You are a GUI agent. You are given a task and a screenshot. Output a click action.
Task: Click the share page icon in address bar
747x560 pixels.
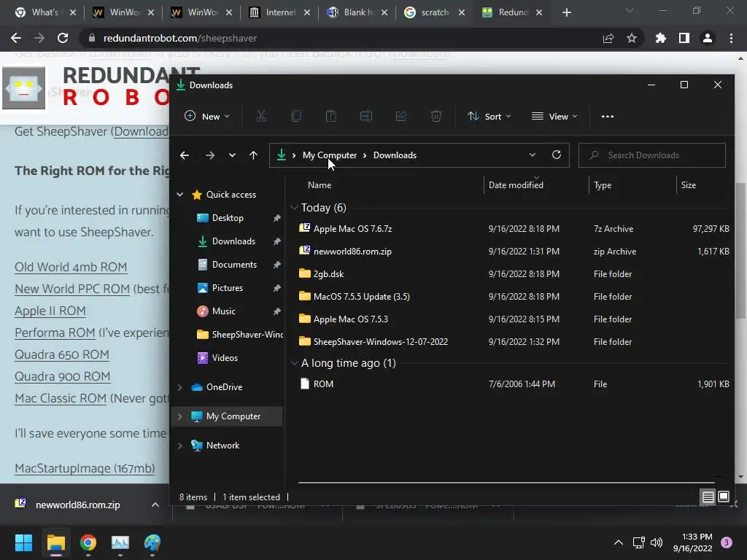[608, 38]
